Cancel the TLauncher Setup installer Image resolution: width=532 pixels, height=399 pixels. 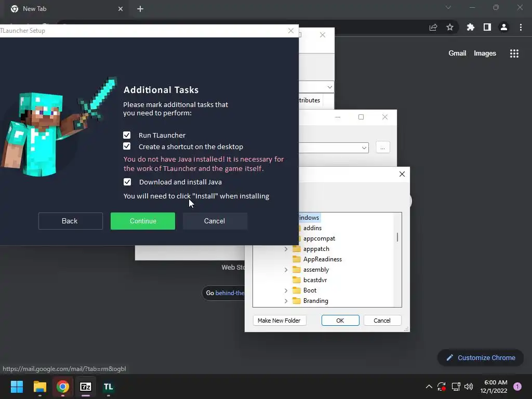tap(215, 221)
